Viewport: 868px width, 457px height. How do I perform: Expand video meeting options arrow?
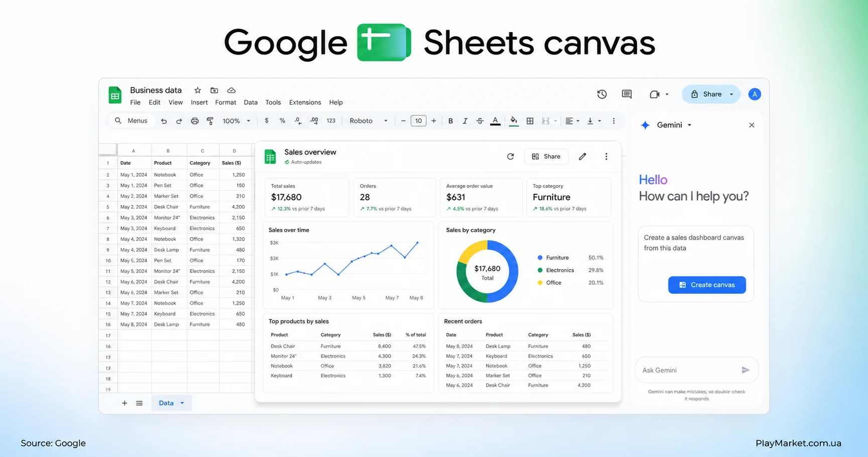click(667, 94)
